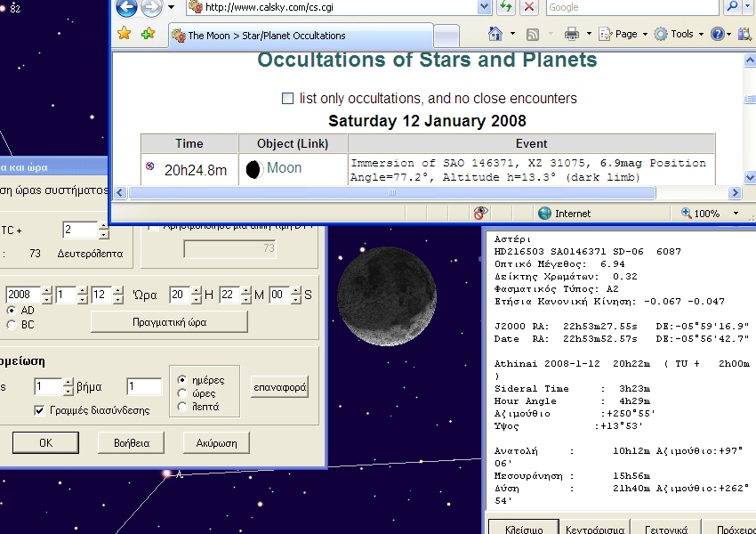Open the Tools menu

[x=679, y=34]
